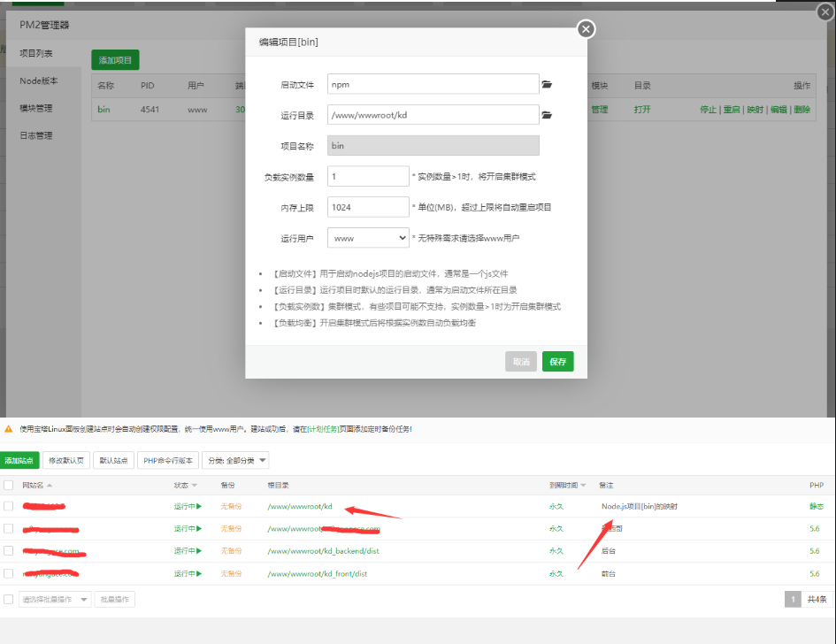Switch to Node版本 tab in sidebar
836x644 pixels.
39,80
